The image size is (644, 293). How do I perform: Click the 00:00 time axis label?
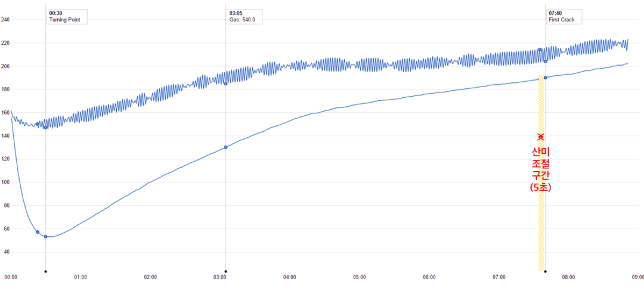[11, 277]
